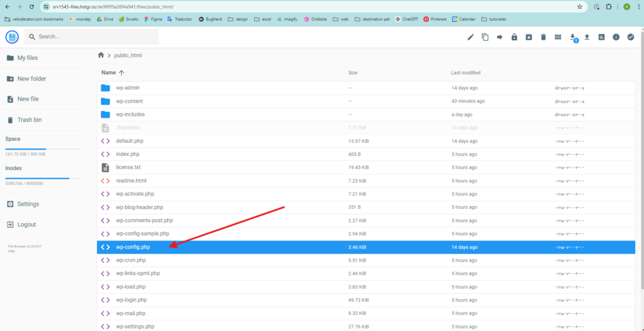Click the Archive icon in toolbar

529,37
